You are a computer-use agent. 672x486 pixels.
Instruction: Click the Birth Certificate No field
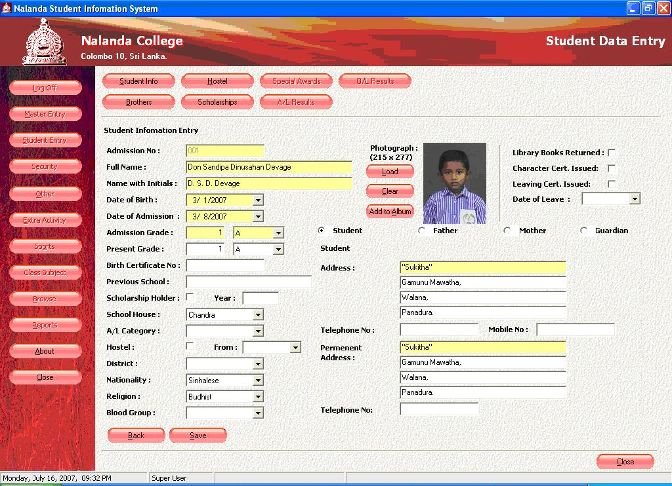225,265
